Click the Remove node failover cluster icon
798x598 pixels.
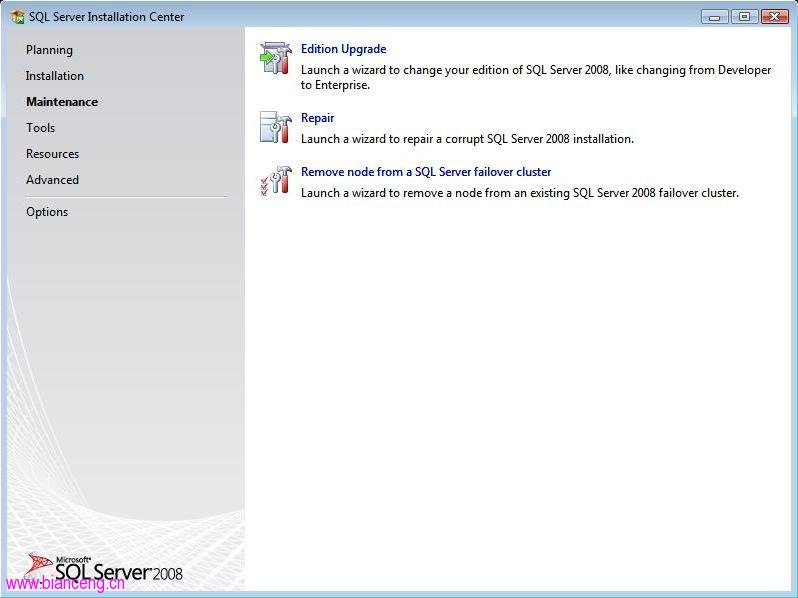tap(276, 181)
